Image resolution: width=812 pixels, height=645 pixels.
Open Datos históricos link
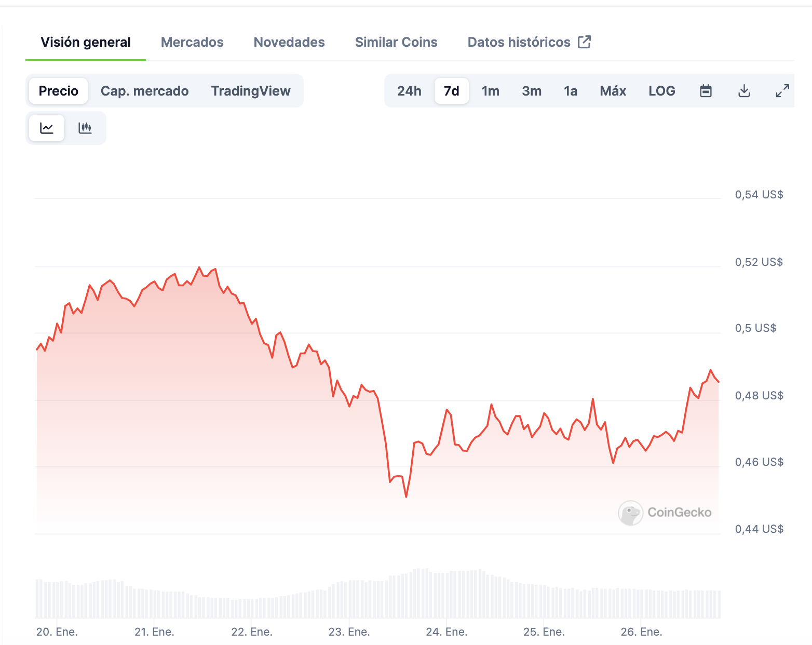point(519,42)
